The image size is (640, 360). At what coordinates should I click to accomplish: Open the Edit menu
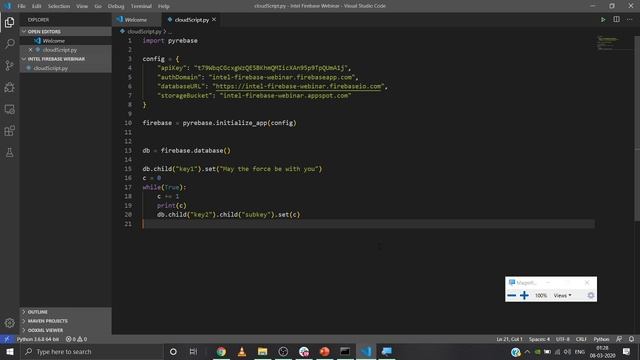(37, 6)
